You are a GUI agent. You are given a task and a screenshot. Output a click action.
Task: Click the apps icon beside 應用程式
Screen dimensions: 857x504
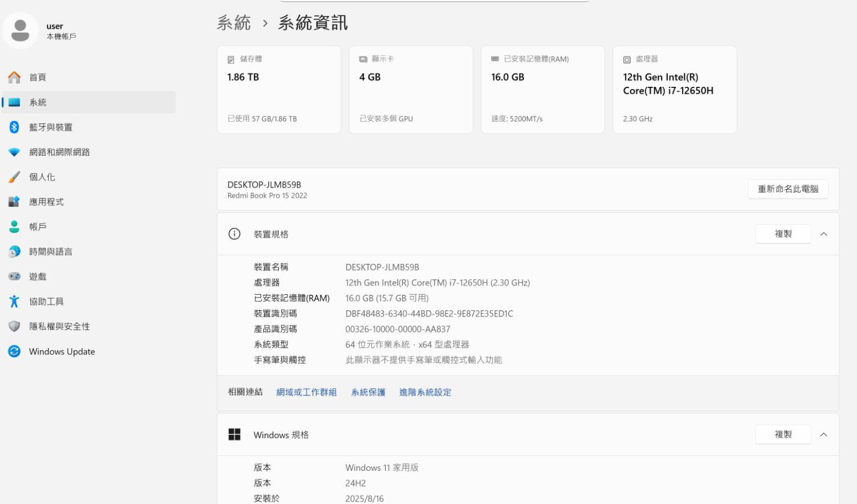pyautogui.click(x=14, y=202)
